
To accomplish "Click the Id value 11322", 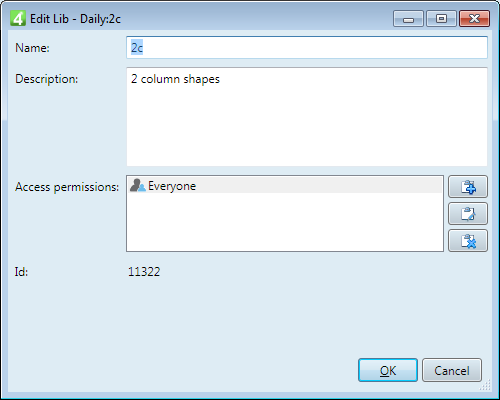I will [x=144, y=272].
